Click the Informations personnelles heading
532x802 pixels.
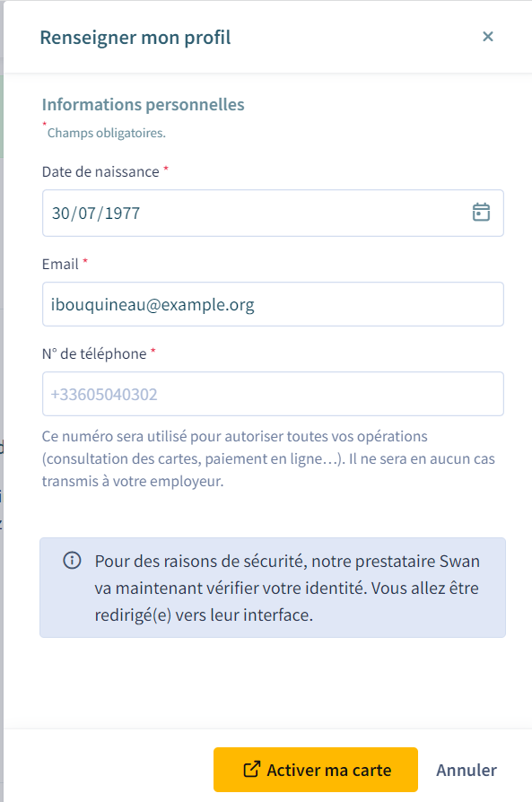144,104
